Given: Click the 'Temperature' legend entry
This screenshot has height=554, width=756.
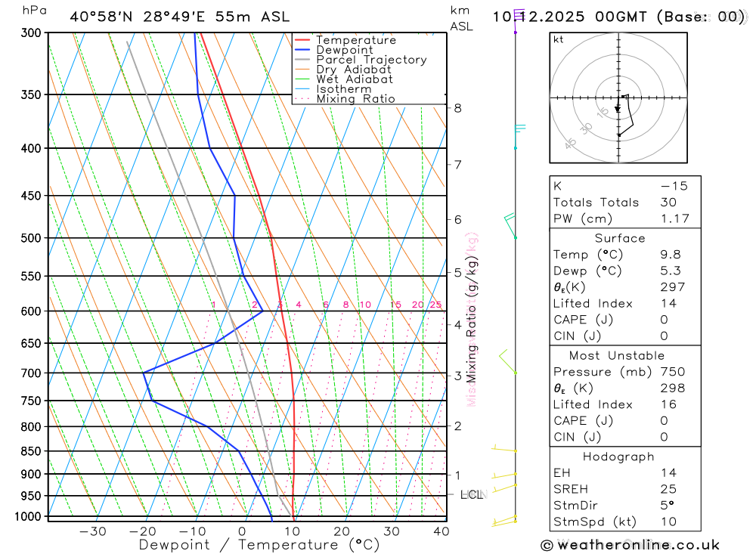Looking at the screenshot, I should click(356, 40).
